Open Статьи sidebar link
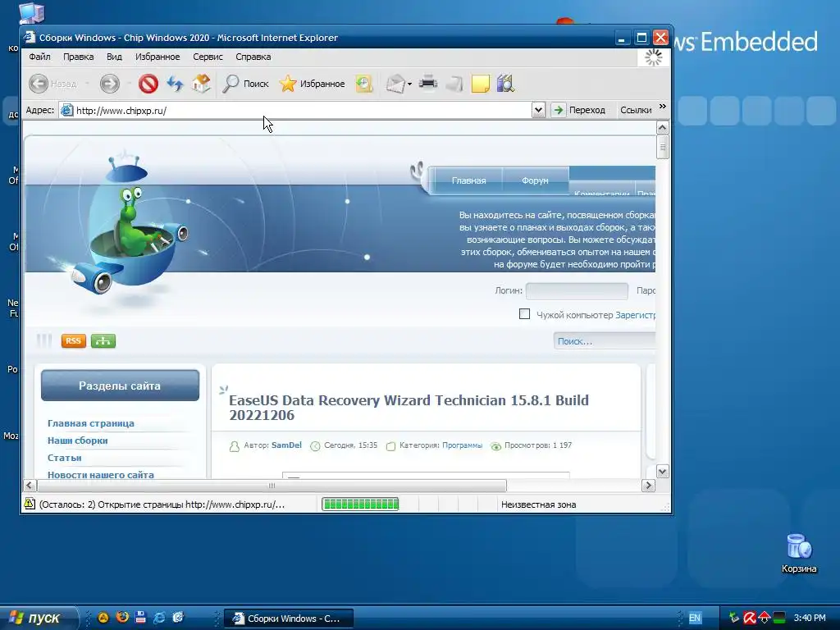Image resolution: width=840 pixels, height=630 pixels. point(64,458)
